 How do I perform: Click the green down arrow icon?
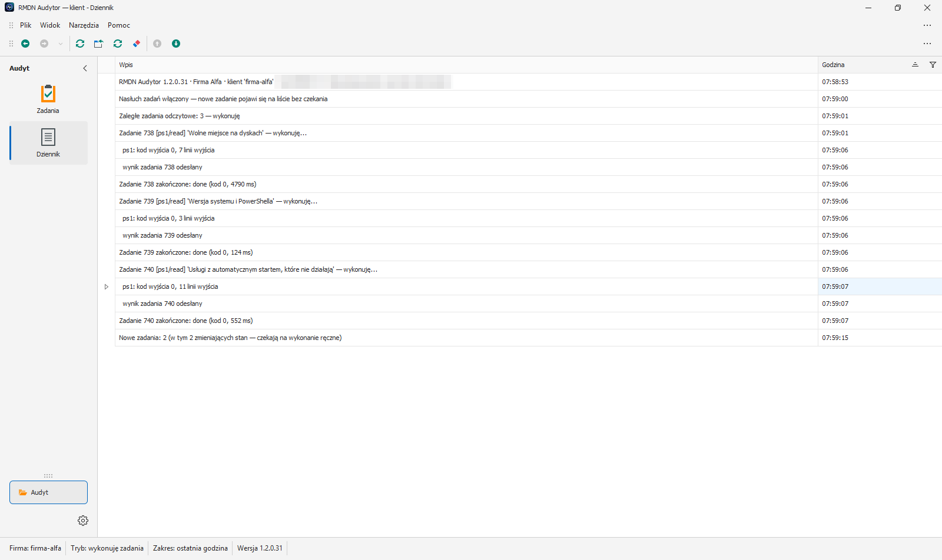176,44
